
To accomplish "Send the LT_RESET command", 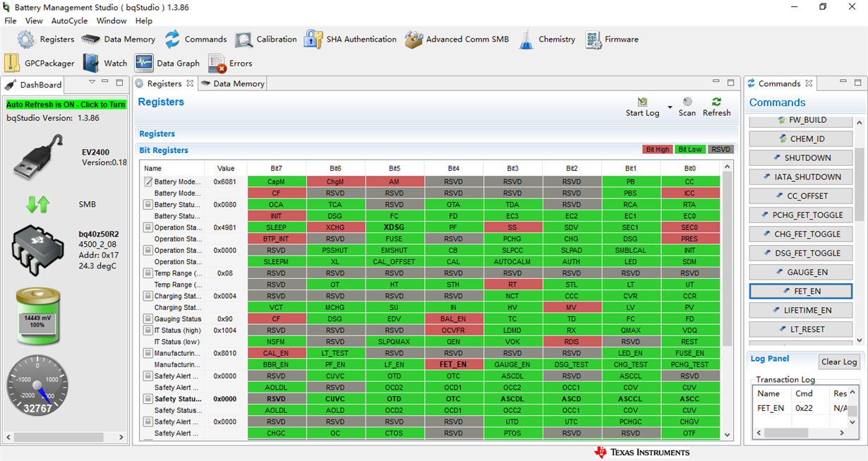I will [x=802, y=329].
